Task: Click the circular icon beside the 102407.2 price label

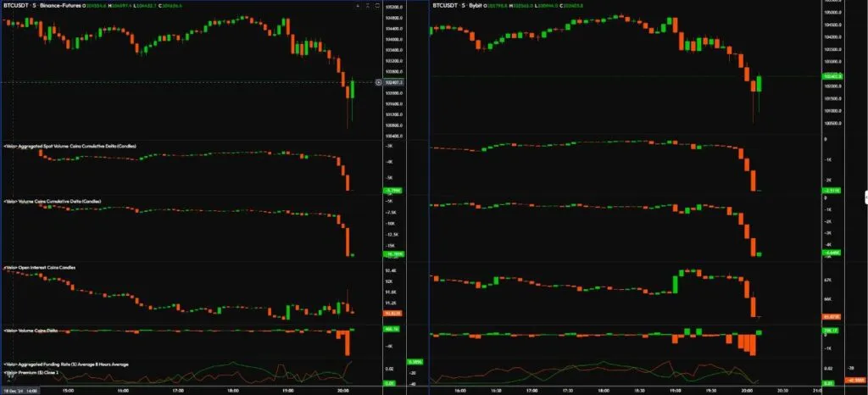Action: tap(379, 82)
